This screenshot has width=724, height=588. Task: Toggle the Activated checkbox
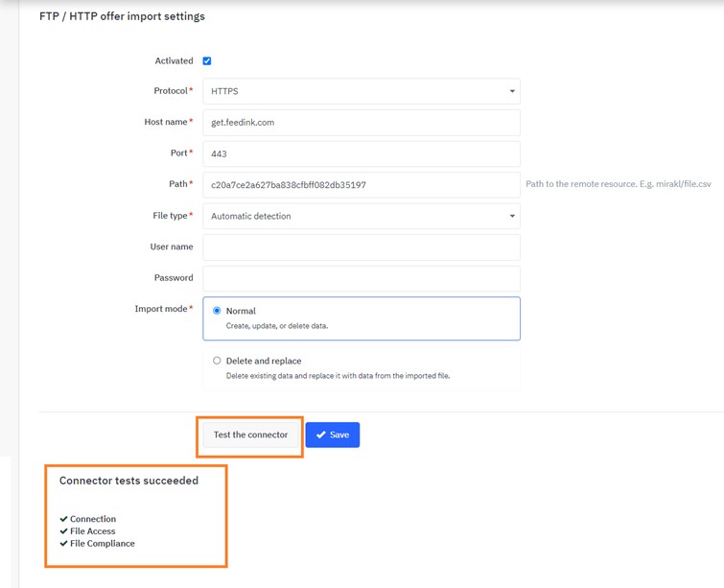pyautogui.click(x=207, y=61)
